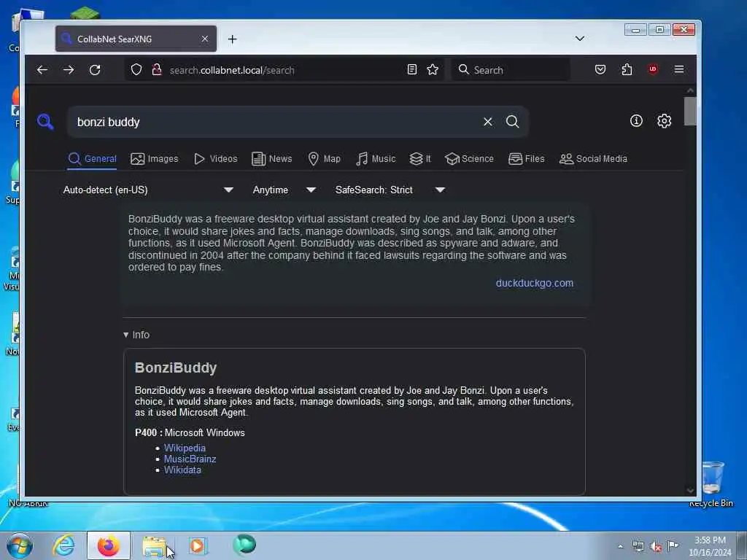Viewport: 747px width, 560px height.
Task: Switch to the Files category
Action: point(527,158)
